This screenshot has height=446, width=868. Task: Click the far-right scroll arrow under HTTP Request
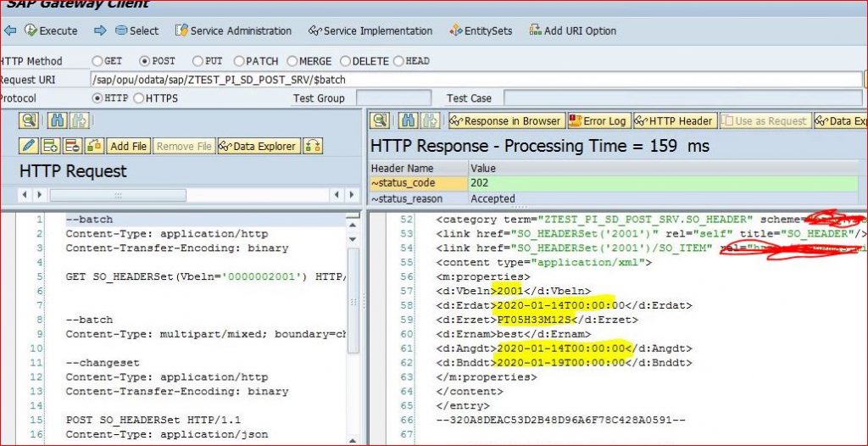pyautogui.click(x=352, y=195)
